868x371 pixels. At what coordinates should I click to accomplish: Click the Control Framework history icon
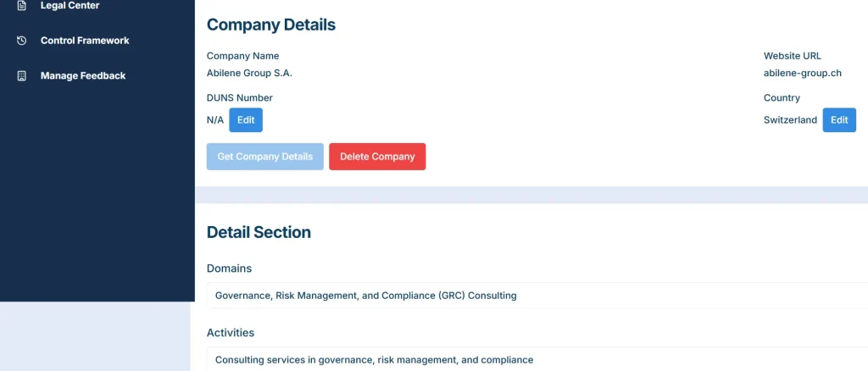[x=22, y=41]
